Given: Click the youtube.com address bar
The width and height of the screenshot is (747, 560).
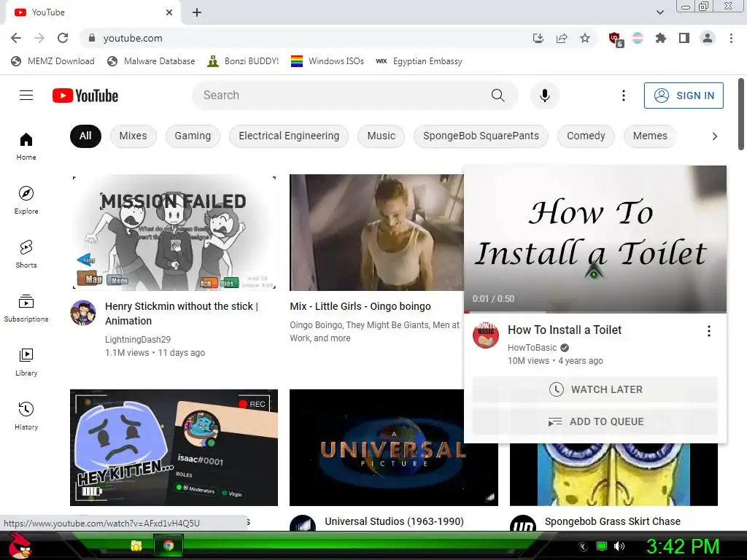Looking at the screenshot, I should pyautogui.click(x=305, y=38).
